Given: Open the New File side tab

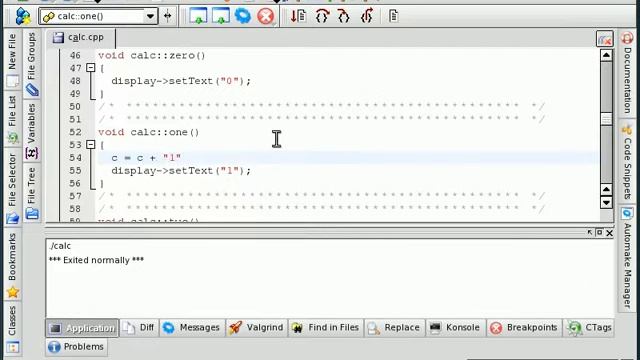Looking at the screenshot, I should pyautogui.click(x=12, y=60).
